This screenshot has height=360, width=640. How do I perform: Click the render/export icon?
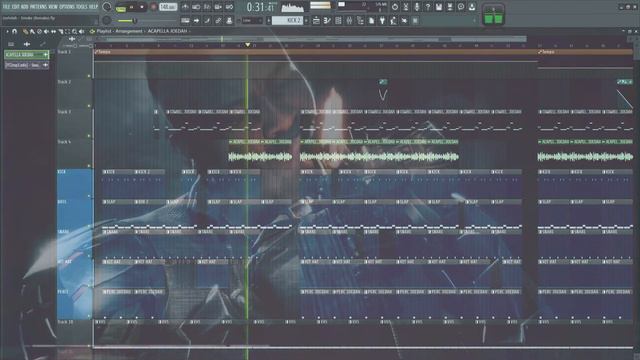(x=450, y=7)
